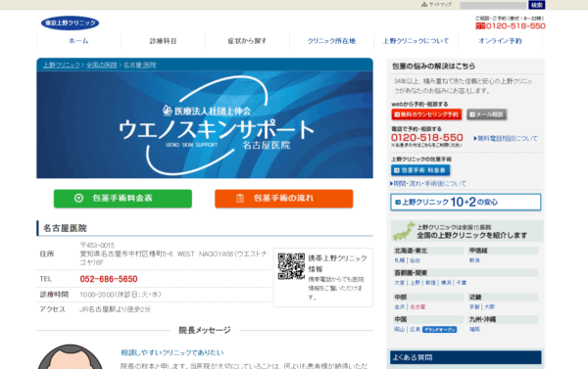Open the クリニック所在地 menu item
The image size is (588, 369).
(x=332, y=41)
